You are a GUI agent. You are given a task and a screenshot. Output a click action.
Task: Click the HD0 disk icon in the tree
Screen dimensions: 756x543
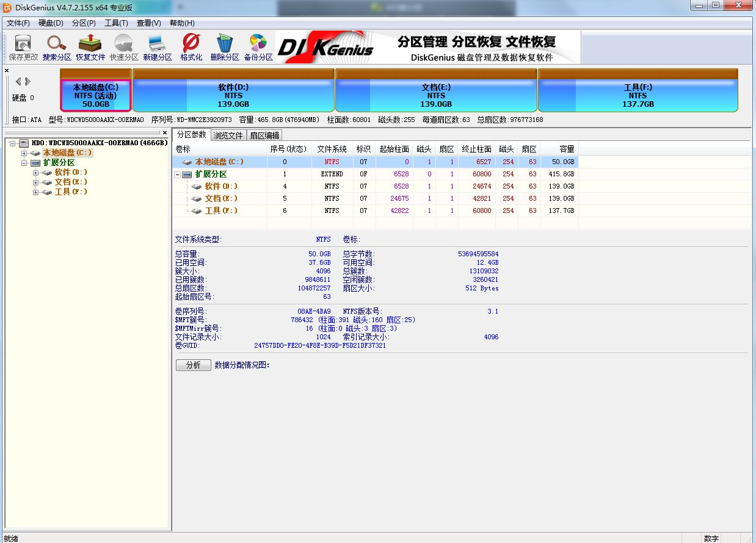point(24,143)
